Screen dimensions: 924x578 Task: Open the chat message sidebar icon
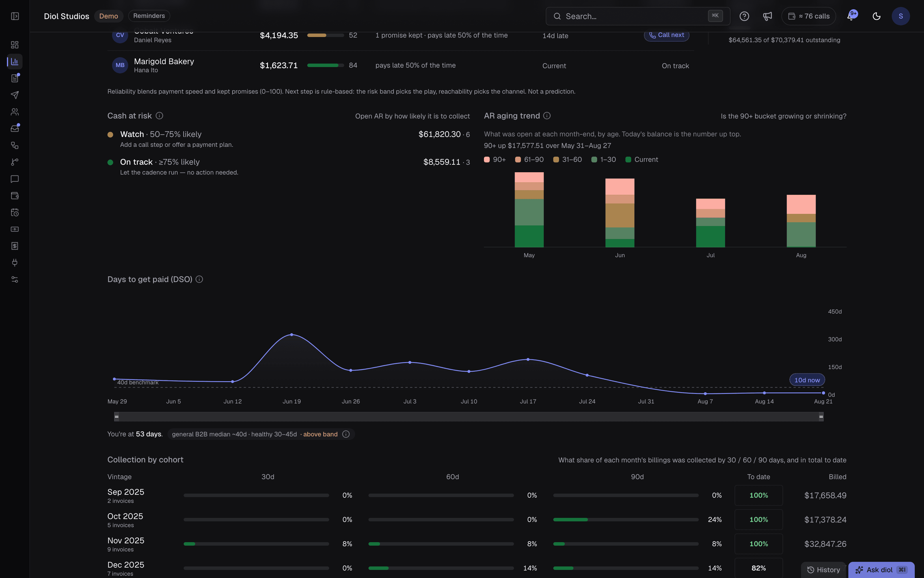tap(14, 179)
